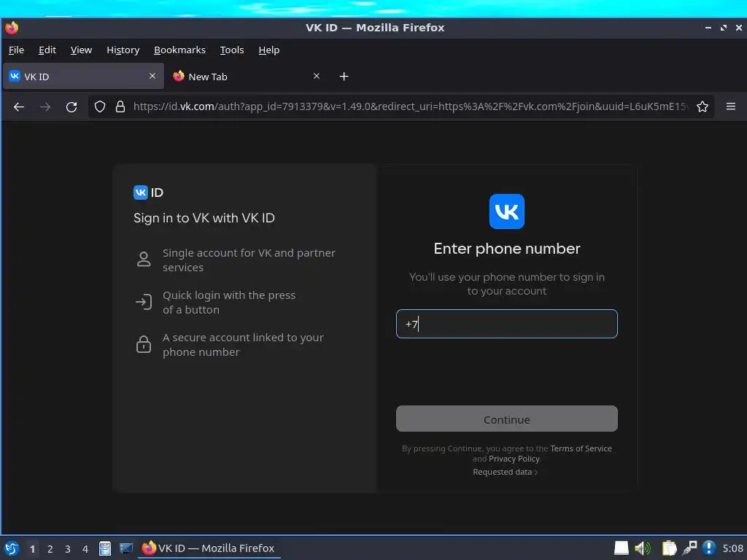Click the lock icon beside secure account
The image size is (747, 560).
point(144,344)
